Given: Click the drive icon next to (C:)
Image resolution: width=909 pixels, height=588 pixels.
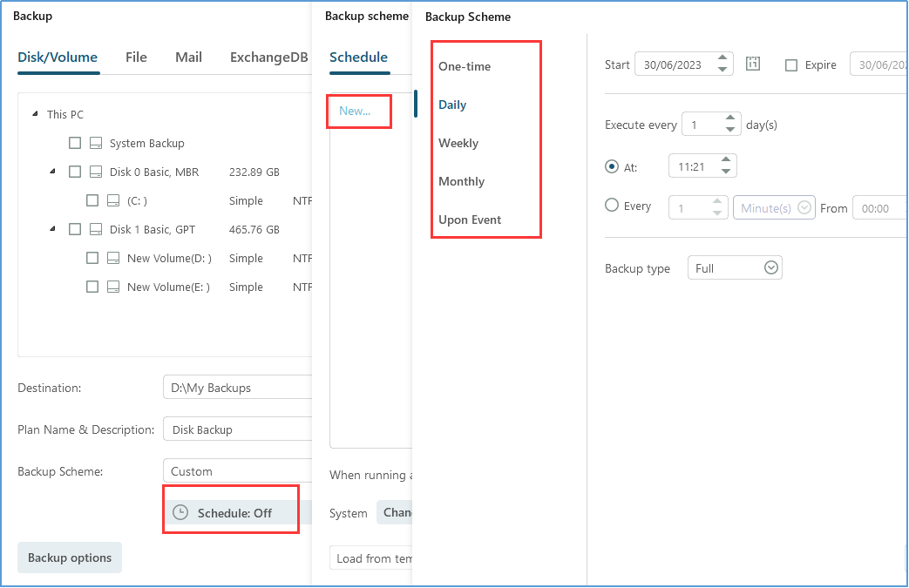Looking at the screenshot, I should click(x=114, y=199).
